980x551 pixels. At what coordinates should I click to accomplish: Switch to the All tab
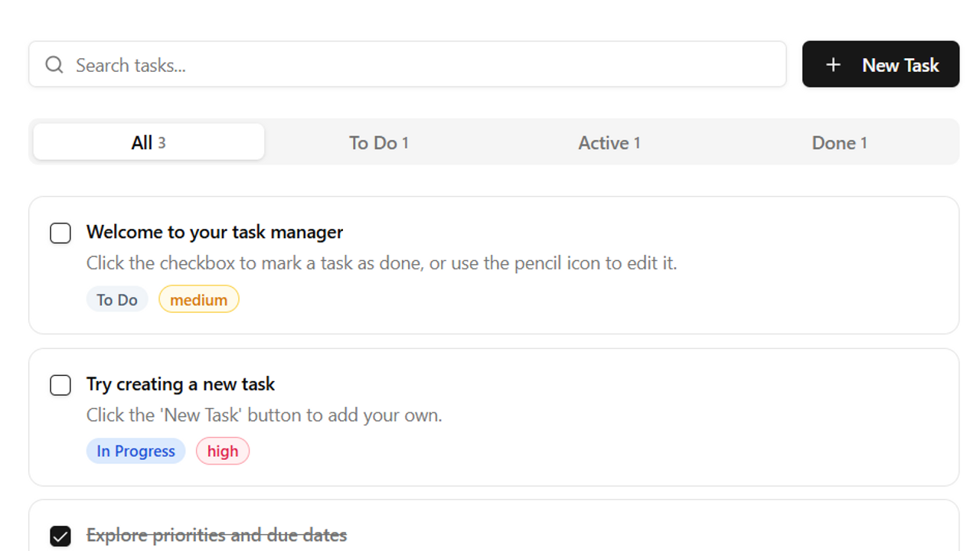(149, 142)
